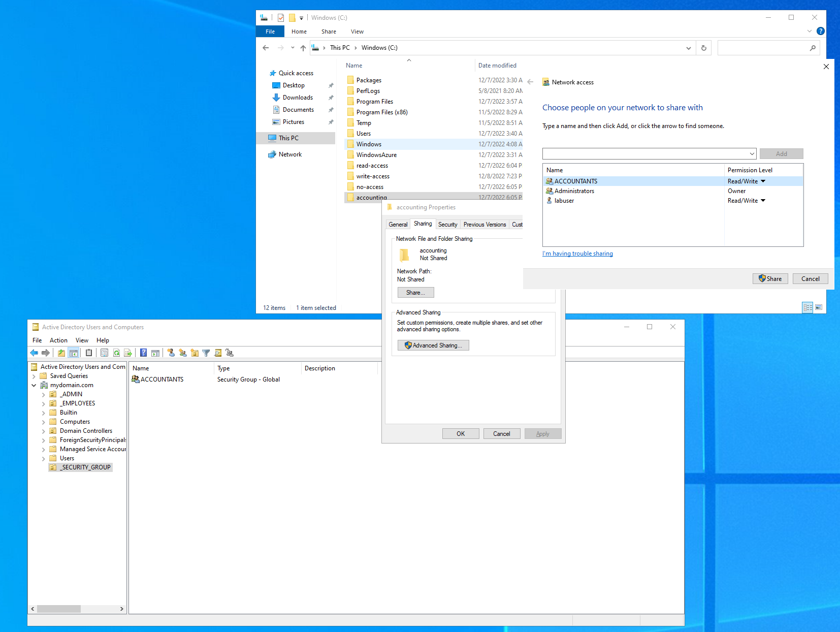
Task: Go up to parent folder in Explorer
Action: pos(303,48)
